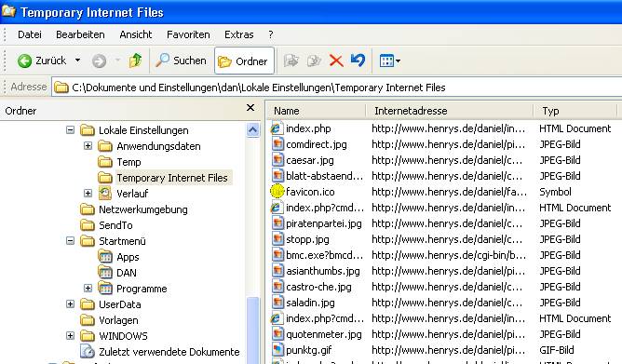
Task: Click the UserData folder icon
Action: click(x=88, y=304)
